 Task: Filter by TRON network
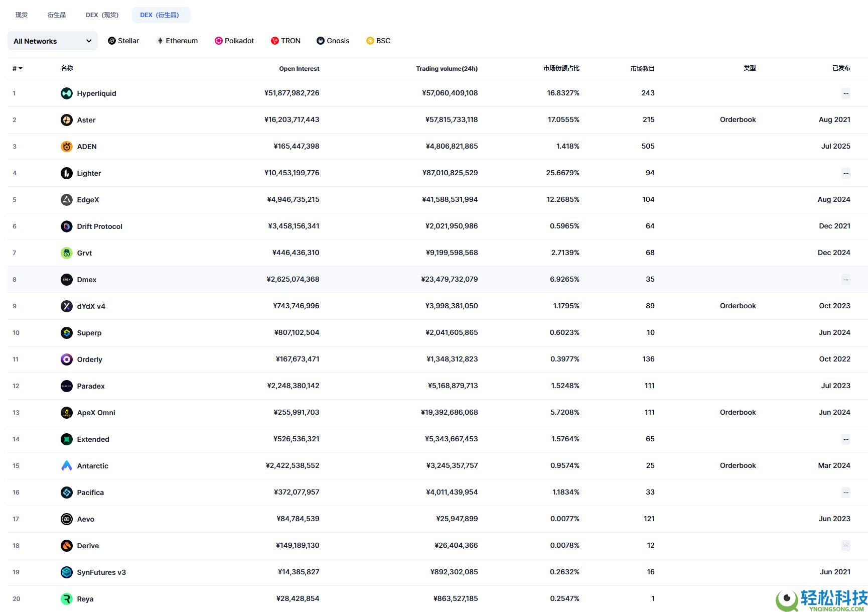click(x=285, y=41)
